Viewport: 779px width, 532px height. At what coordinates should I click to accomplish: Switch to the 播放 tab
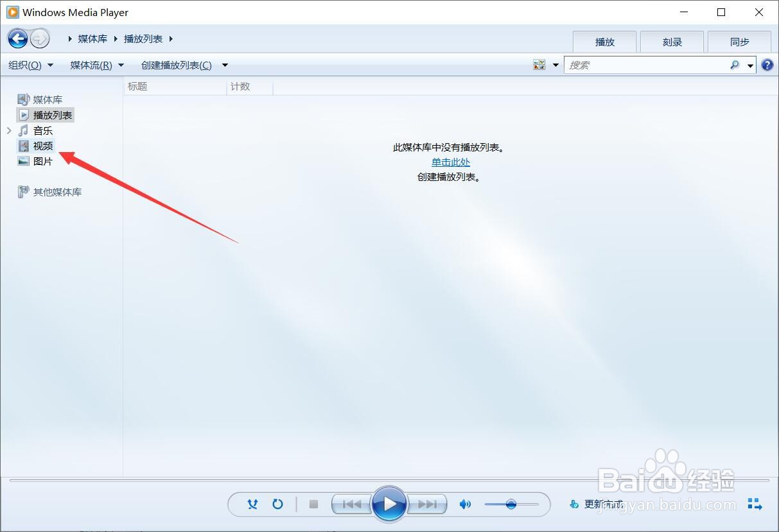click(x=604, y=42)
